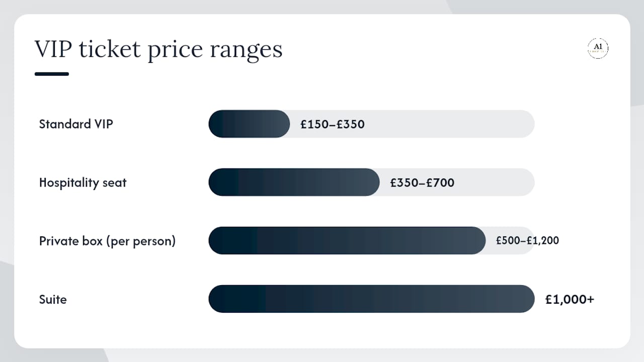Click the rounded left end of Standard VIP bar
Screen dimensions: 644x362
click(216, 124)
